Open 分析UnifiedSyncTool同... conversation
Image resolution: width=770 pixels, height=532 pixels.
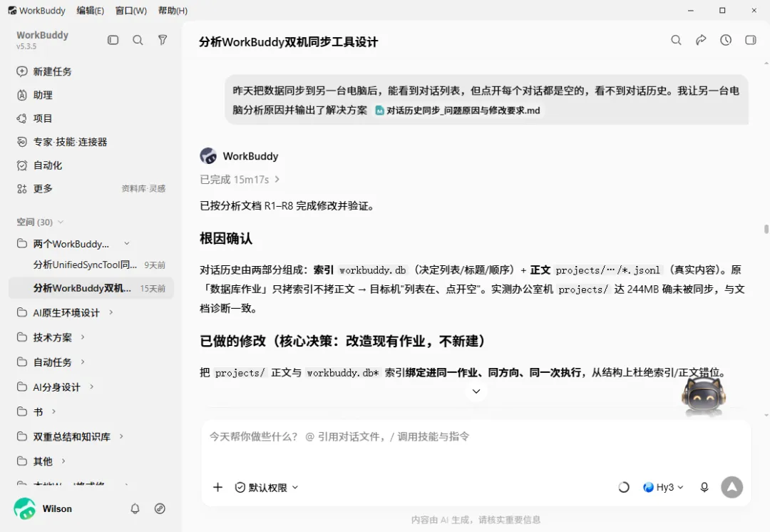(91, 265)
